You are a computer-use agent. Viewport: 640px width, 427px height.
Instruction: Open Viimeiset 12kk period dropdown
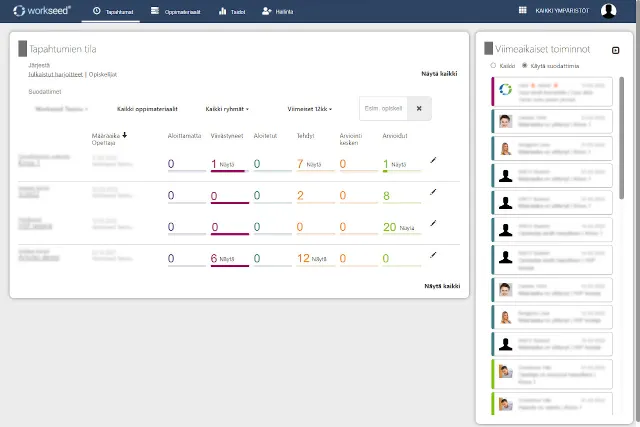pos(309,109)
